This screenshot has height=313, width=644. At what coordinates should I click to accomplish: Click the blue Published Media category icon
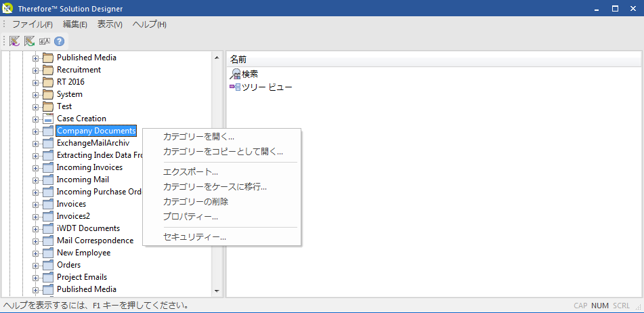pos(48,289)
